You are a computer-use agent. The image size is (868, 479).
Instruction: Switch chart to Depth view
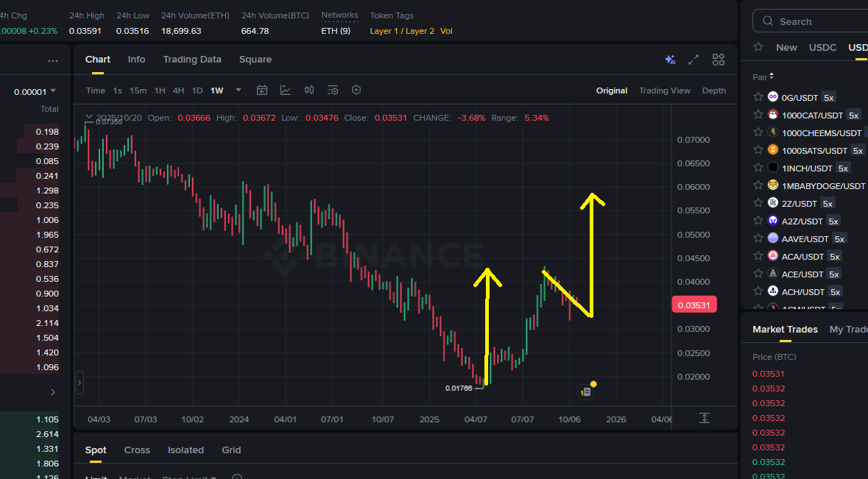(713, 91)
